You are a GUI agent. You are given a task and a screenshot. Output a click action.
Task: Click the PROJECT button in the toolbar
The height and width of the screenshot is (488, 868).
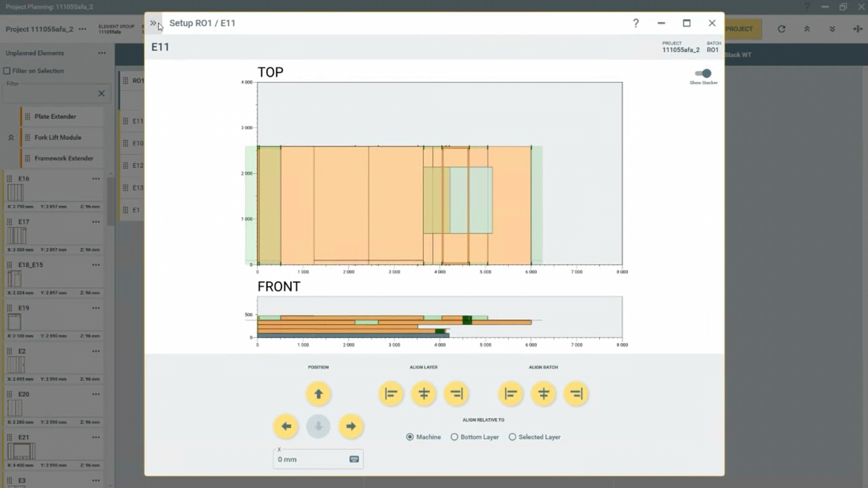[742, 29]
